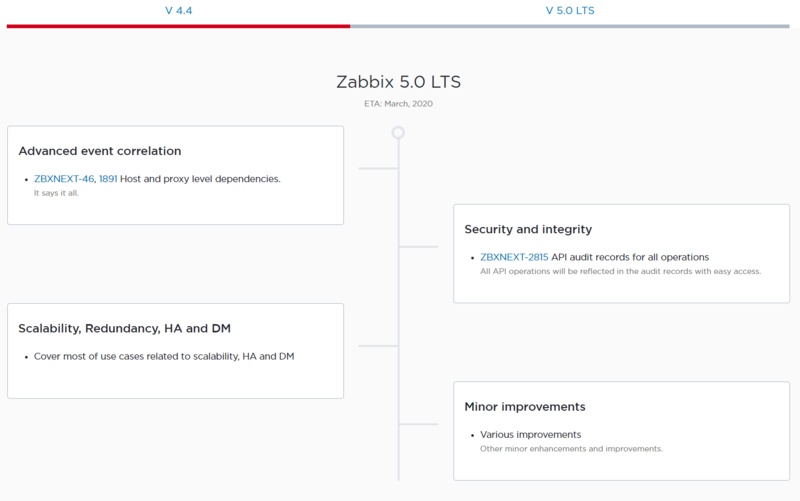The height and width of the screenshot is (501, 800).
Task: Click the Zabbix 5.0 LTS page title
Action: [399, 82]
